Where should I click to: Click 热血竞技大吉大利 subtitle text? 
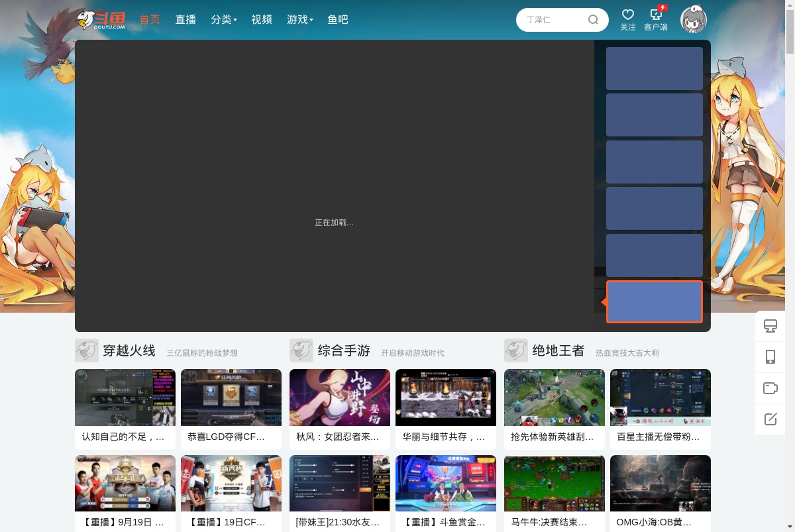[627, 353]
